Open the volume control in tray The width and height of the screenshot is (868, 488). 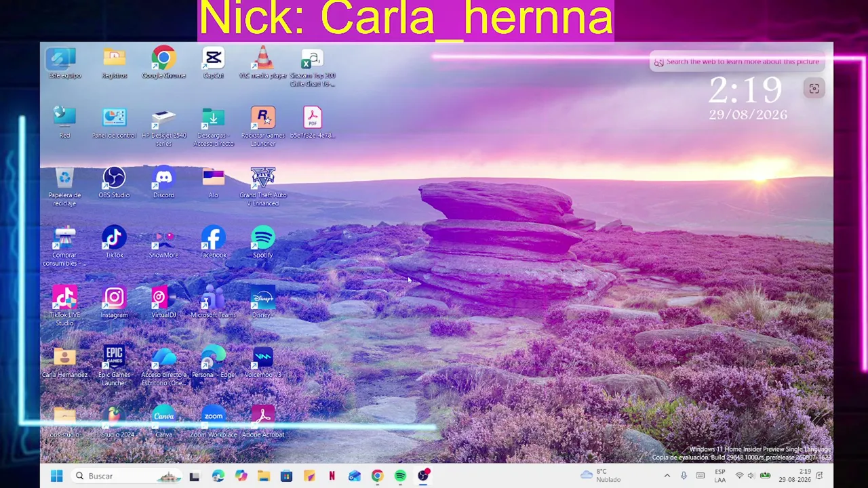(751, 476)
